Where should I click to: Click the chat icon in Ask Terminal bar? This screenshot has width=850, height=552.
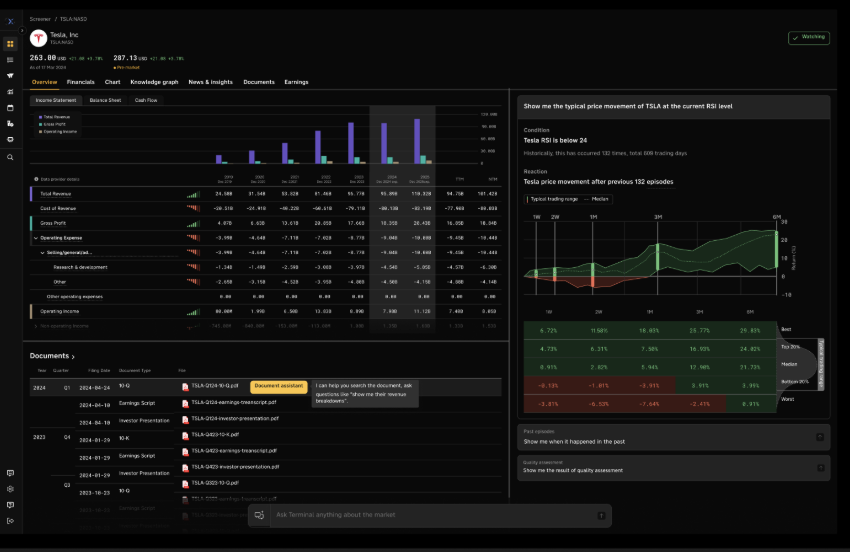260,515
